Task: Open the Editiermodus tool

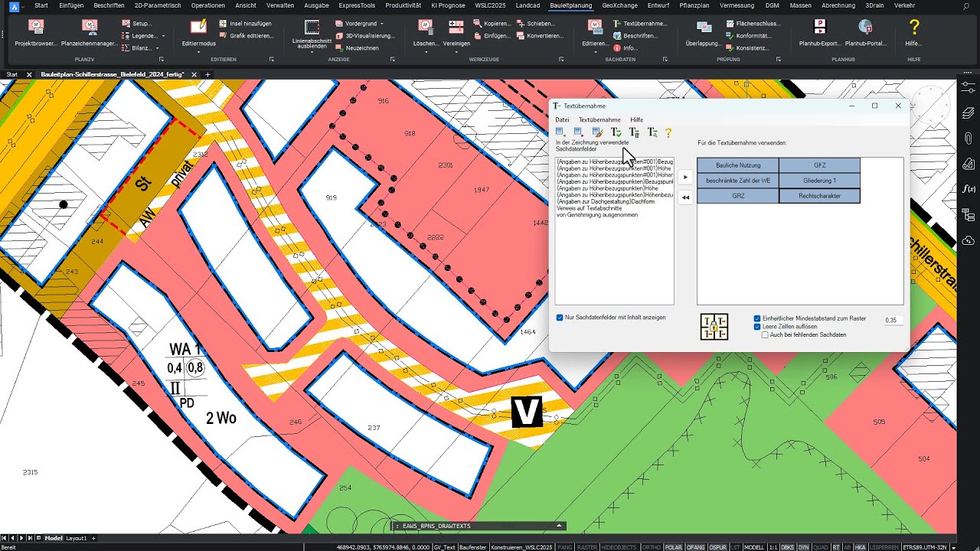Action: point(198,33)
